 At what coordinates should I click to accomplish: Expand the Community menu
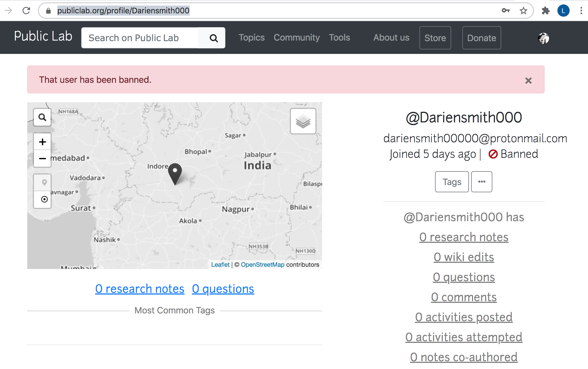click(x=297, y=38)
